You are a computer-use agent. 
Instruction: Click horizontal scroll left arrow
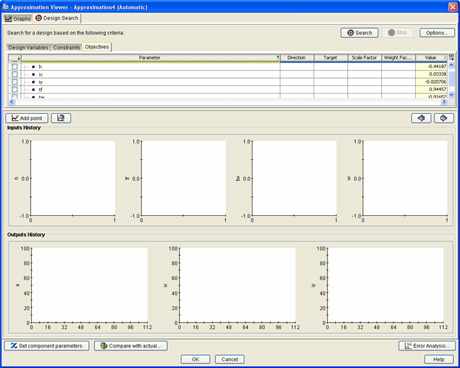click(12, 102)
